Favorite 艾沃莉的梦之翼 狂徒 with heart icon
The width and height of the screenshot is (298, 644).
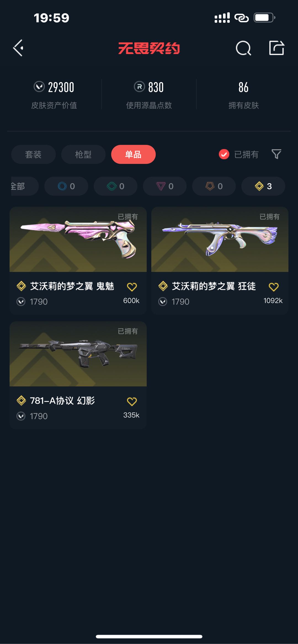pyautogui.click(x=274, y=287)
